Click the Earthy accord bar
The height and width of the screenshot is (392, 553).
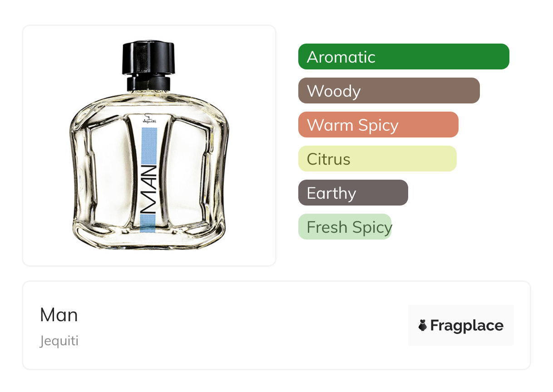(x=353, y=193)
